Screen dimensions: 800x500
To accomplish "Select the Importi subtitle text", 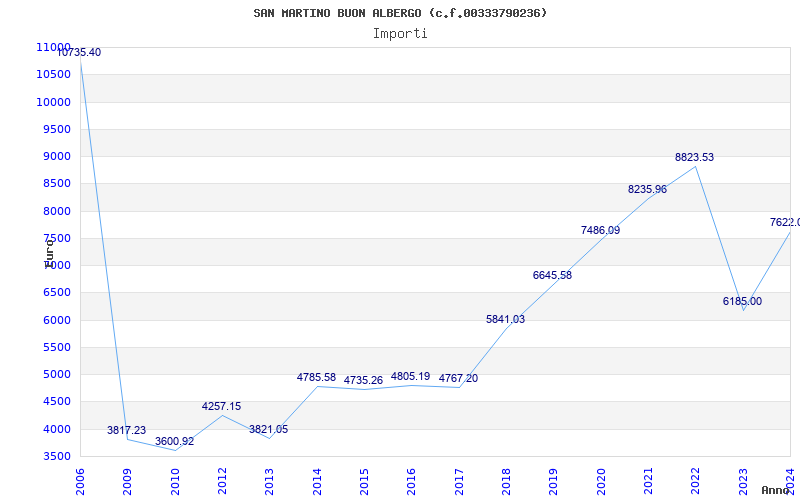I will [x=400, y=33].
